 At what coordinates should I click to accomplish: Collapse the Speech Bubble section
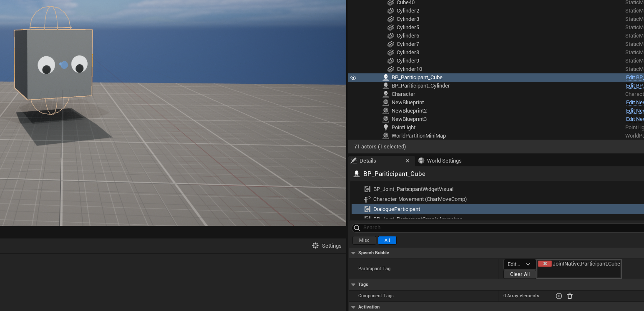click(x=353, y=253)
